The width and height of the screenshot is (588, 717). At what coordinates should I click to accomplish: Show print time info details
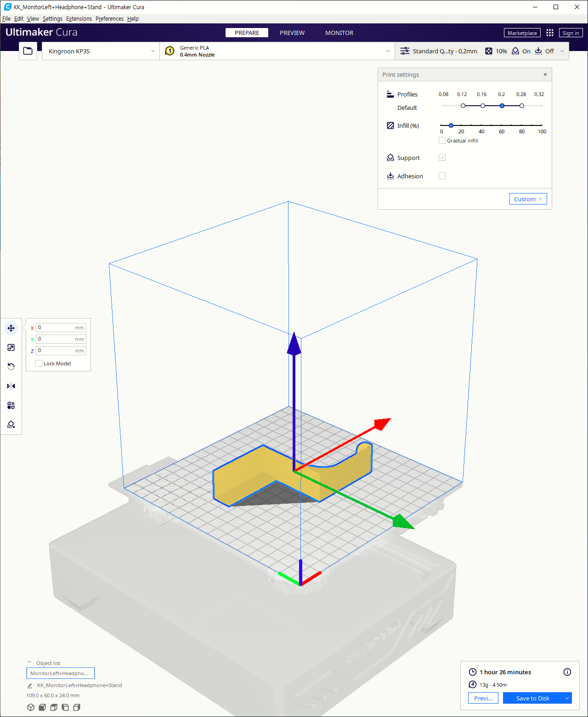pos(567,672)
